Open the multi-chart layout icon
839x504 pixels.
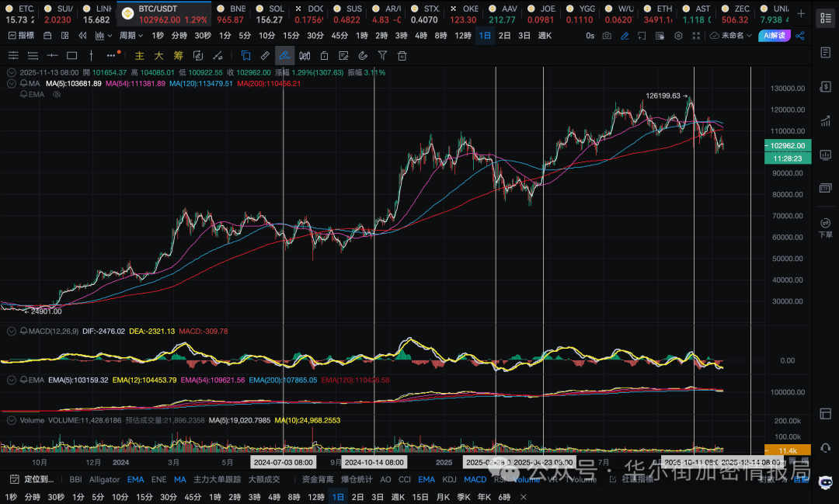[64, 35]
